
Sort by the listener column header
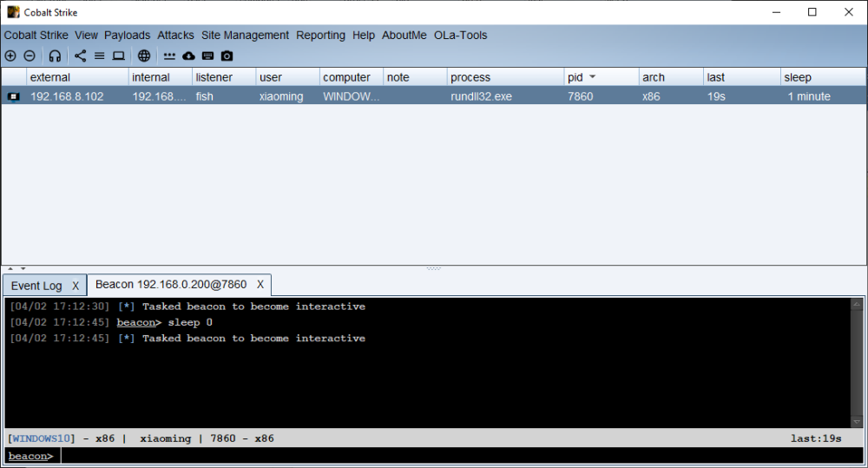click(x=224, y=77)
